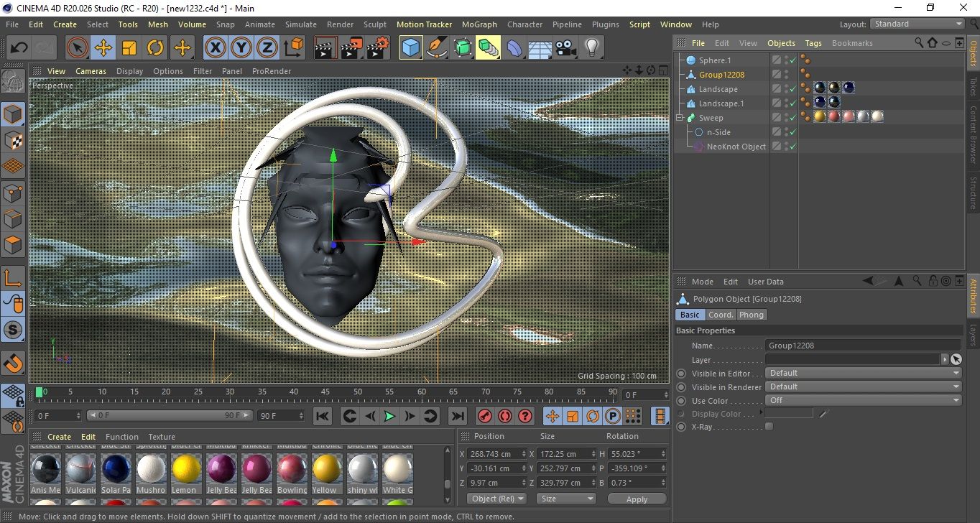Select the Solar Pa blue material

click(x=116, y=469)
